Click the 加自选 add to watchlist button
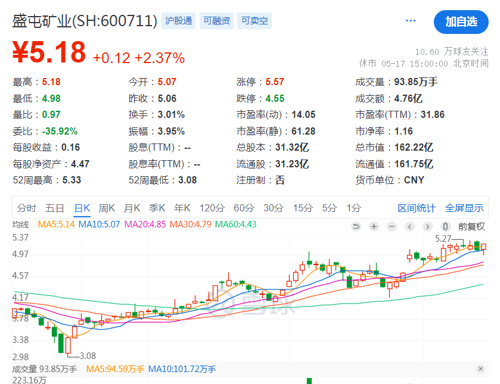This screenshot has width=500, height=384. click(x=461, y=22)
